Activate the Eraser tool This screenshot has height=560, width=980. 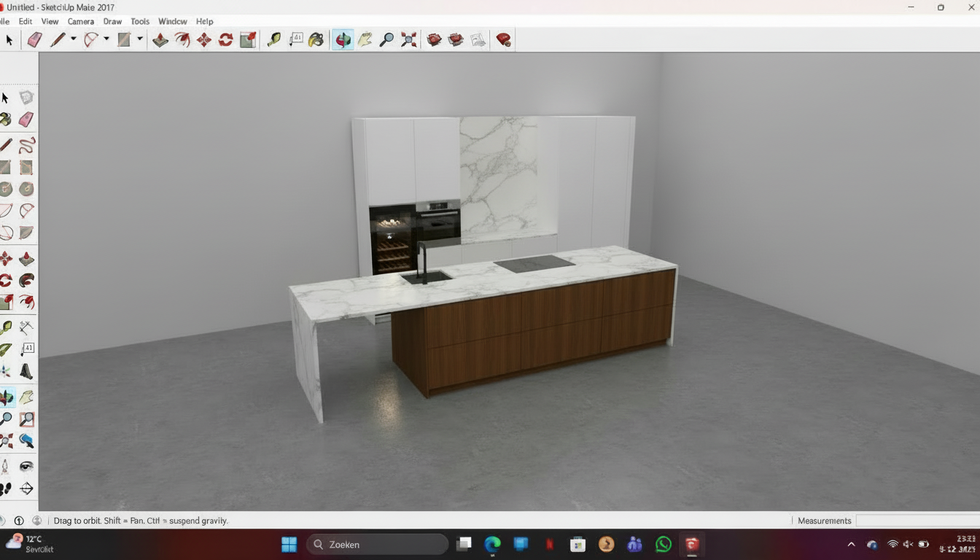[x=34, y=40]
